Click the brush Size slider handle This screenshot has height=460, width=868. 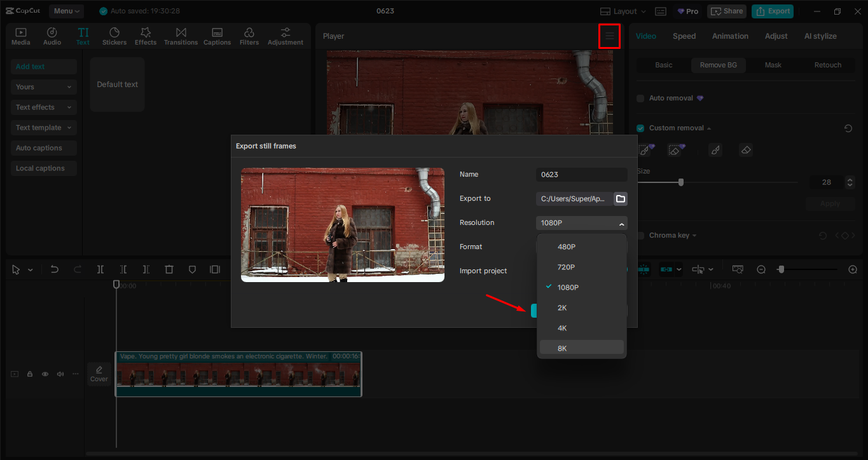681,182
